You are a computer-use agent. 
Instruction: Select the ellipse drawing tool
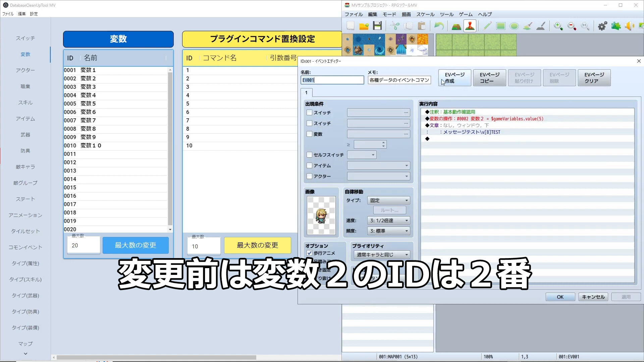[x=514, y=26]
